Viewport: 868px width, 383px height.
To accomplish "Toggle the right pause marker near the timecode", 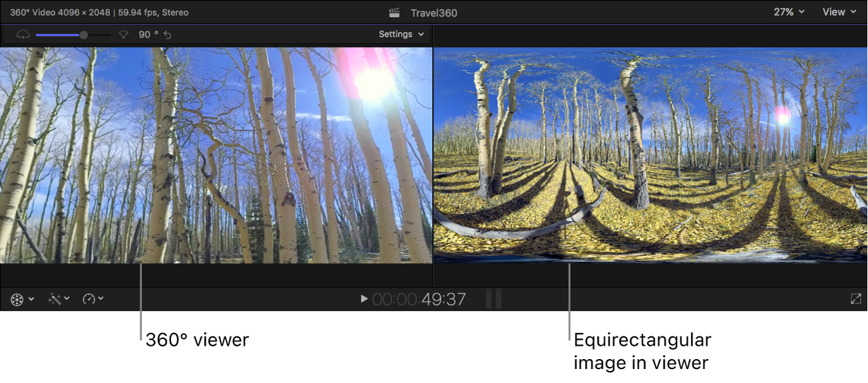I will 497,299.
